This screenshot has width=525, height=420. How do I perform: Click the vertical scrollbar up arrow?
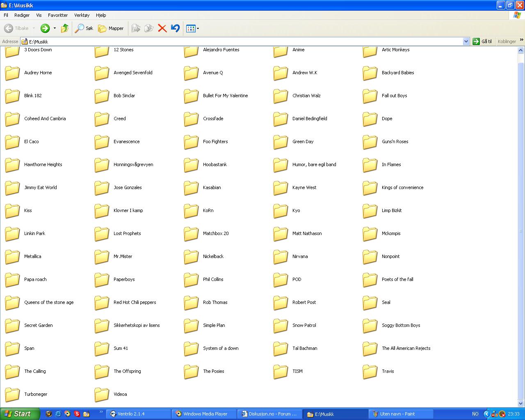521,50
